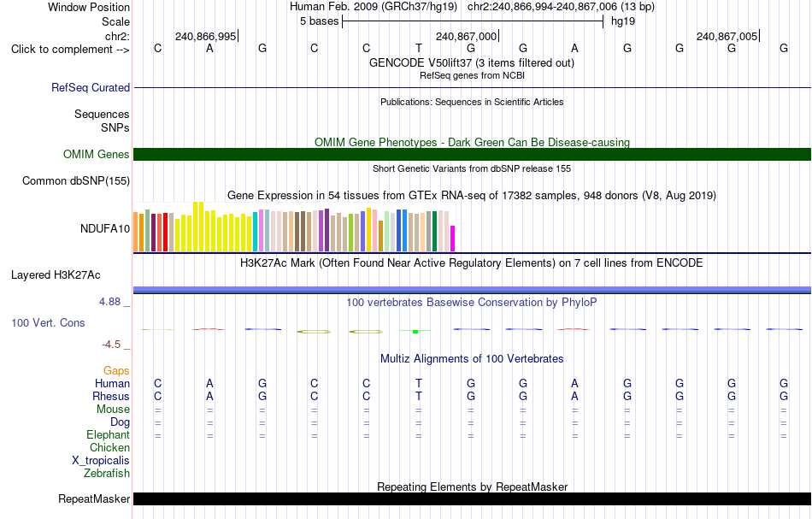Click 'Publications: Sequences in Scientific Articles' title
The width and height of the screenshot is (812, 519).
click(x=472, y=102)
